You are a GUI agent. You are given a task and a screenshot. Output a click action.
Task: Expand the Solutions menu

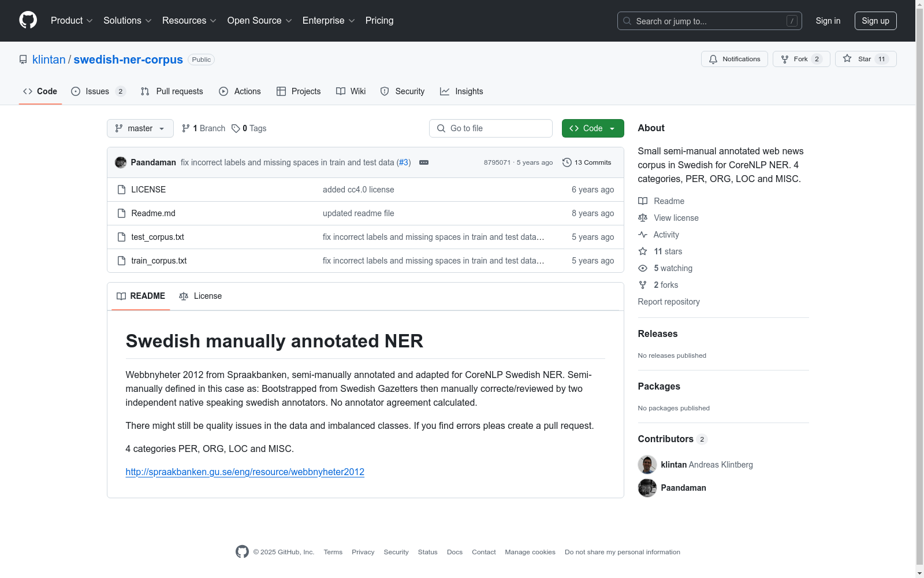point(128,21)
